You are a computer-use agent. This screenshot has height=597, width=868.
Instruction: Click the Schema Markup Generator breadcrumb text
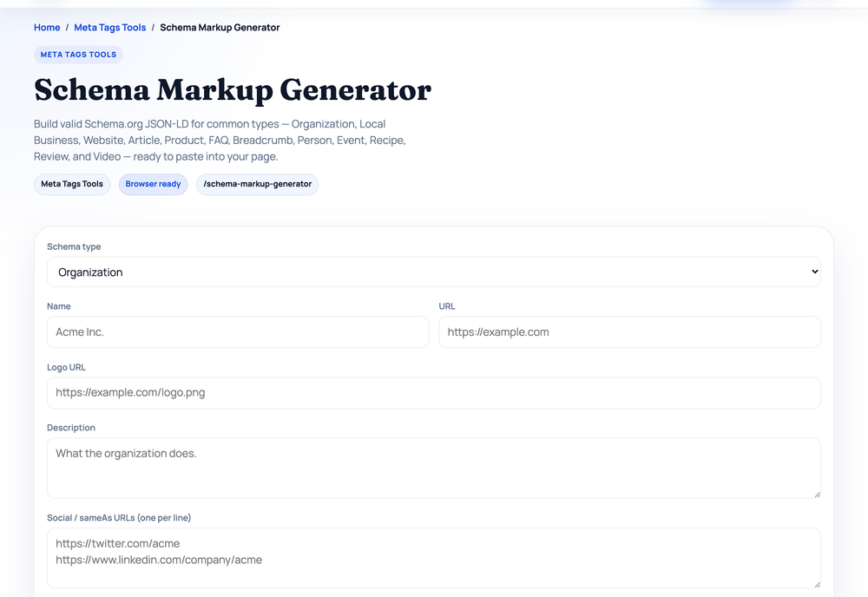[220, 28]
